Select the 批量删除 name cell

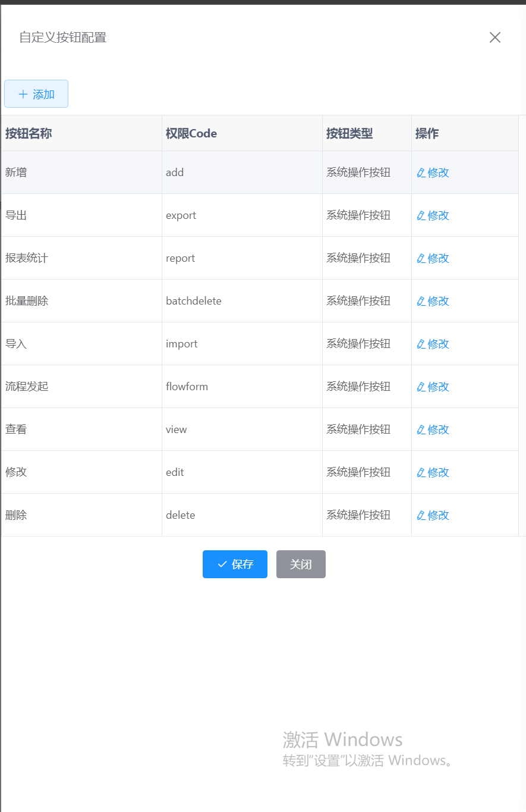click(x=27, y=301)
